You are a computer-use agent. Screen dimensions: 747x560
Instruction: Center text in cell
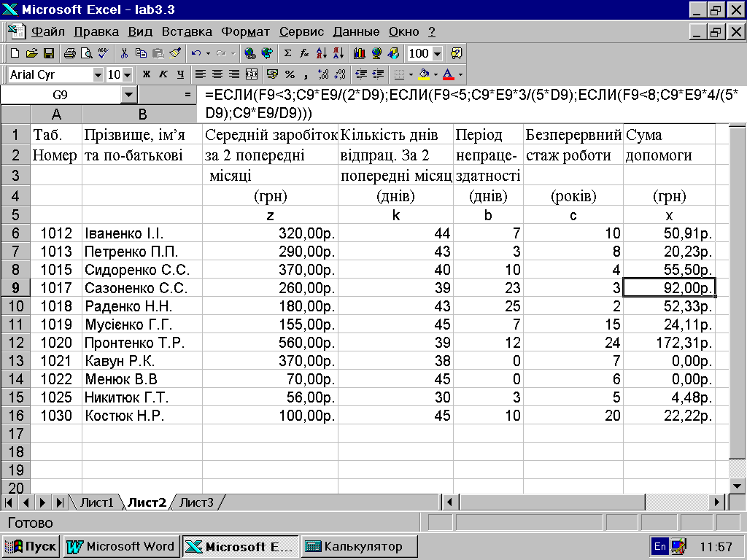point(217,74)
